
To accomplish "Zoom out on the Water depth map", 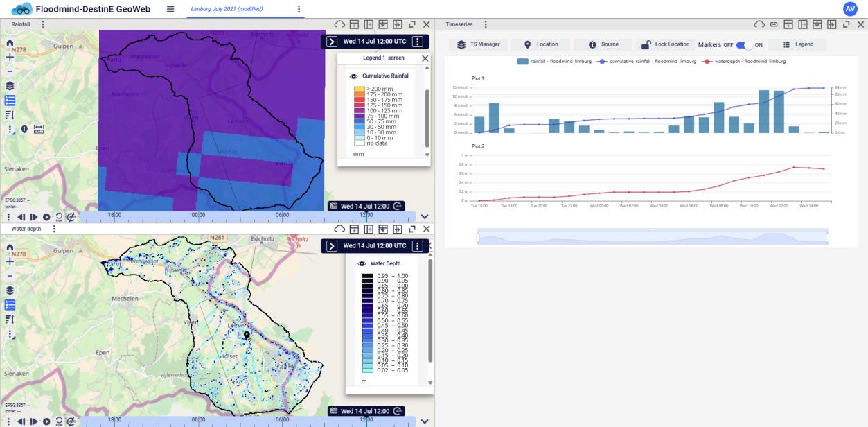I will (10, 277).
